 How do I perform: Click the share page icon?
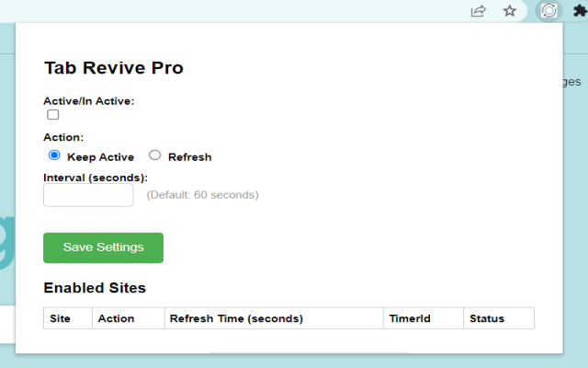tap(478, 11)
